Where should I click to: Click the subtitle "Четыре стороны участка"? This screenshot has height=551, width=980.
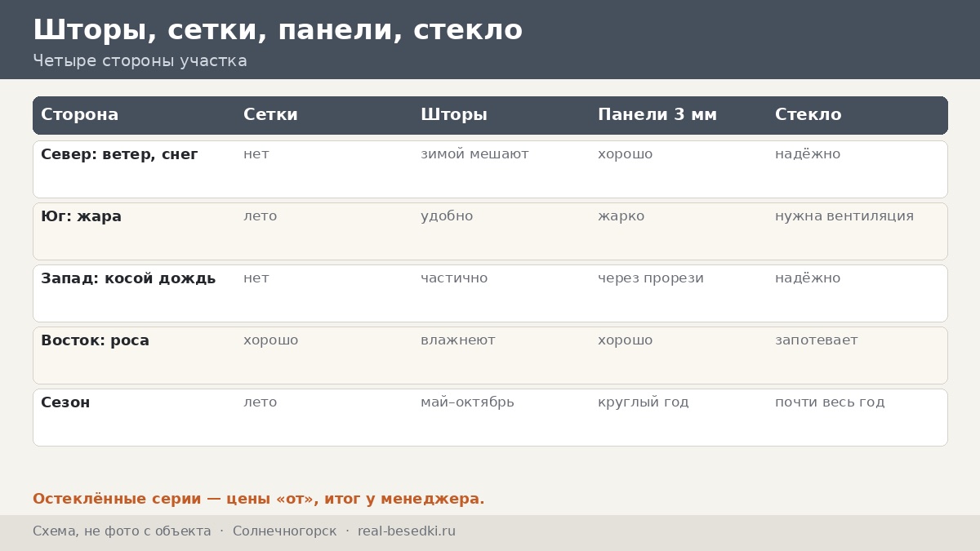tap(140, 61)
